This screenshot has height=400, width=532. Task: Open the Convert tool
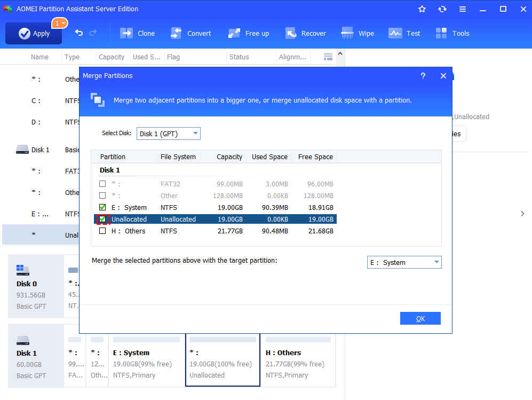pyautogui.click(x=190, y=33)
